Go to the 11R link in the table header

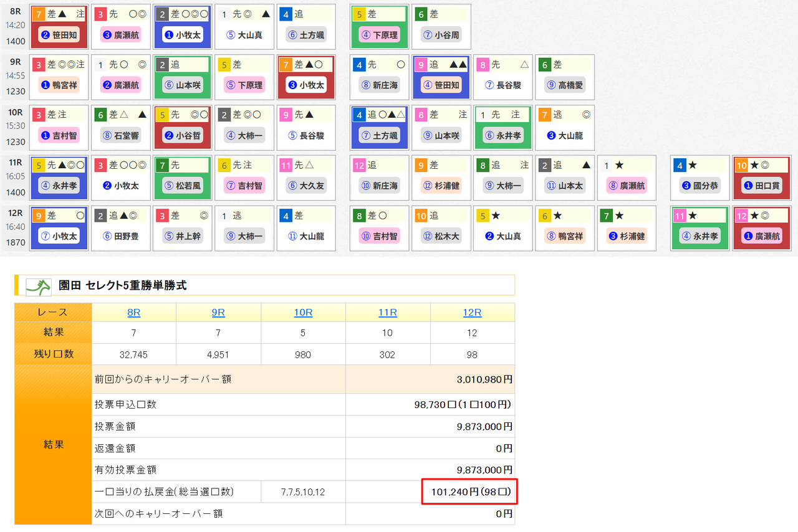tap(388, 312)
